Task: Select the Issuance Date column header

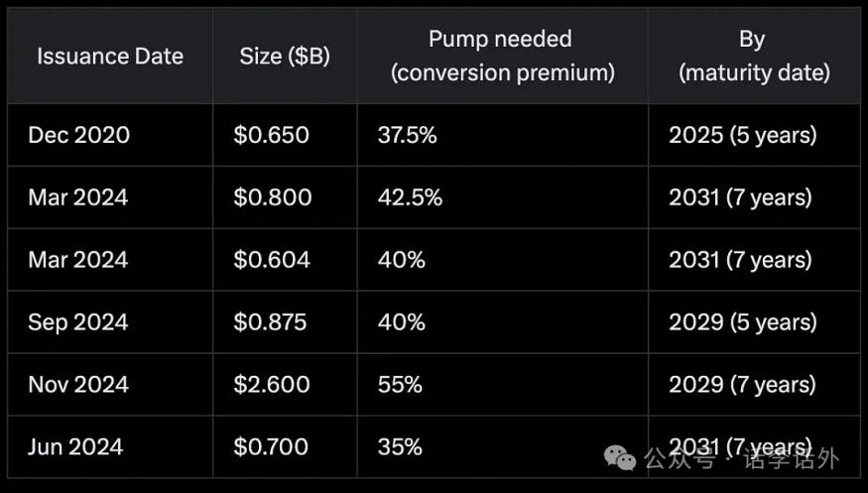Action: point(110,56)
